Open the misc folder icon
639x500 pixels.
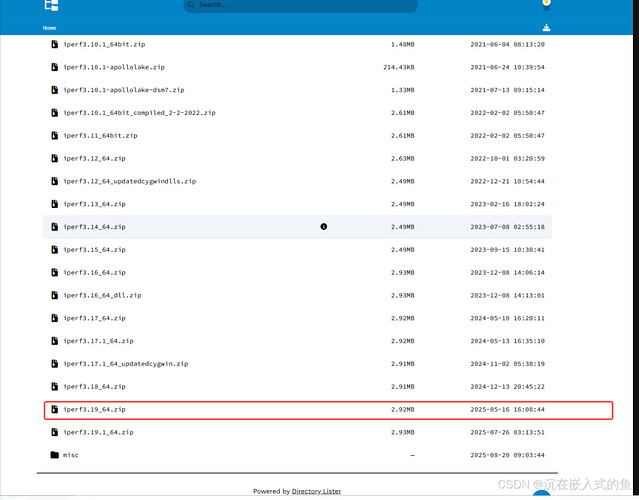tap(55, 455)
